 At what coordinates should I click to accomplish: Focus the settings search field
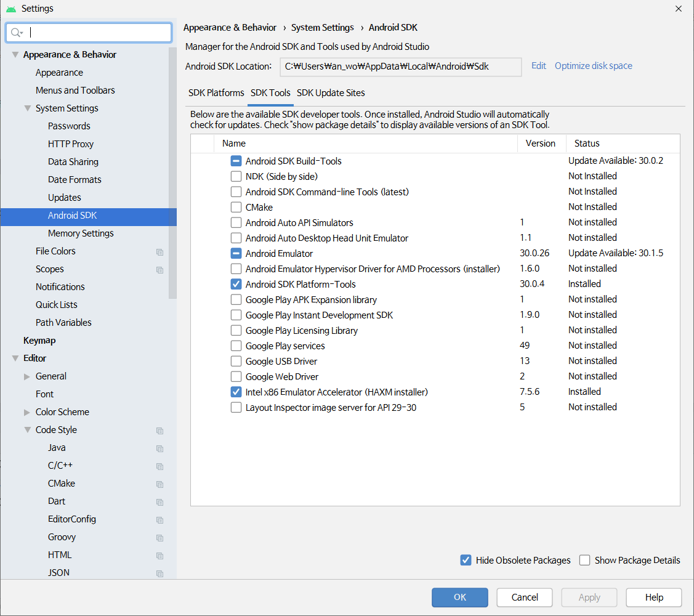[89, 32]
